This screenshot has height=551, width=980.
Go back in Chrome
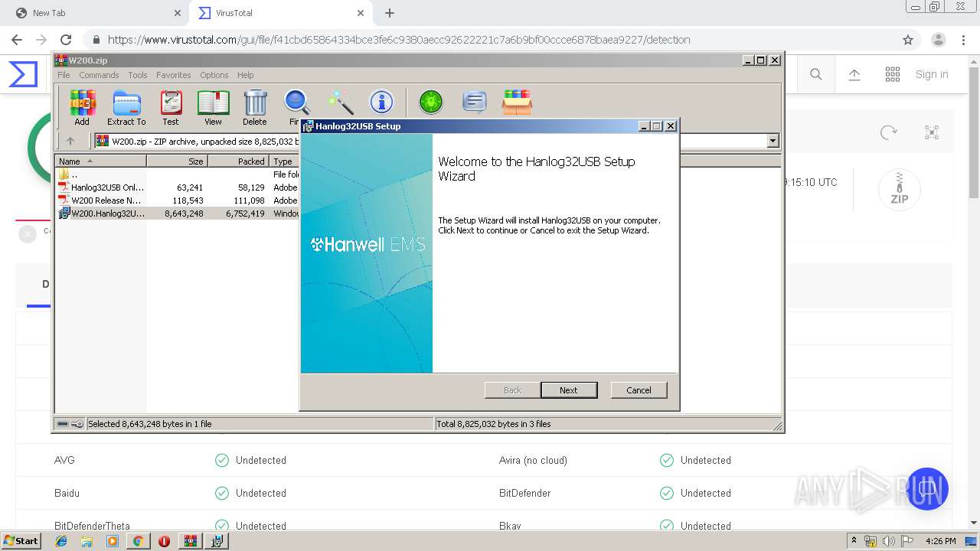coord(17,40)
